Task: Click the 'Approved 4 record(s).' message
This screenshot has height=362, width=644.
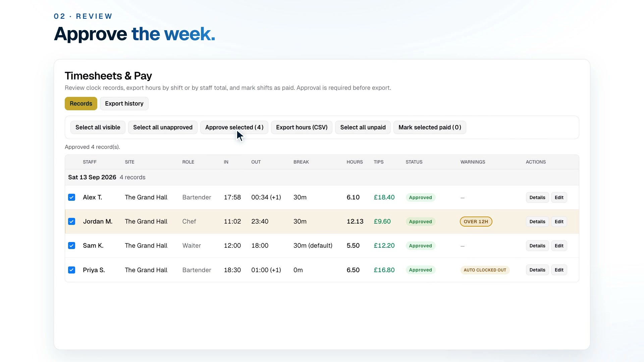Action: pyautogui.click(x=92, y=147)
